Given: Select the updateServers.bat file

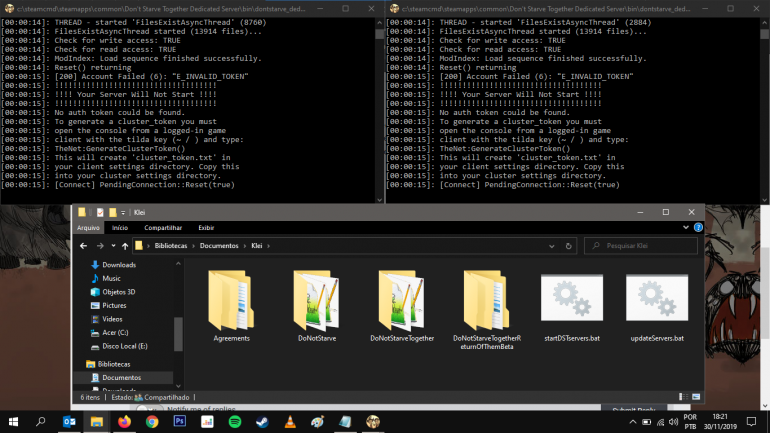Looking at the screenshot, I should tap(657, 307).
